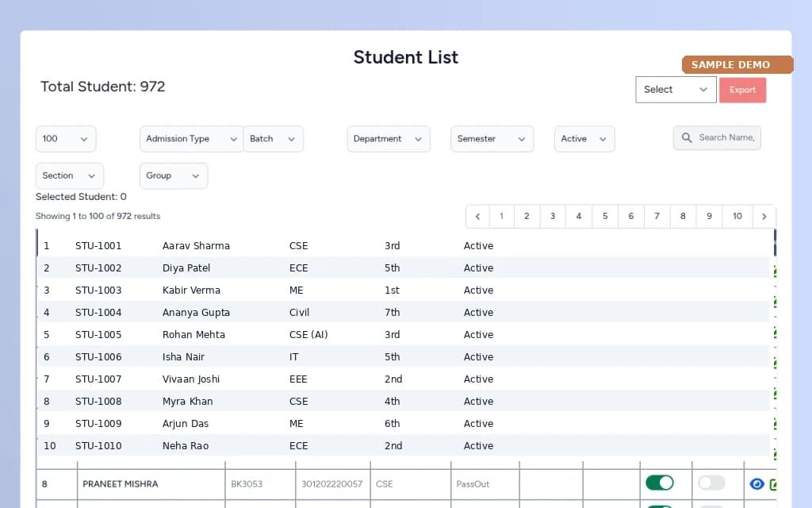Select the name Rohan Mehta
This screenshot has width=812, height=508.
click(193, 335)
